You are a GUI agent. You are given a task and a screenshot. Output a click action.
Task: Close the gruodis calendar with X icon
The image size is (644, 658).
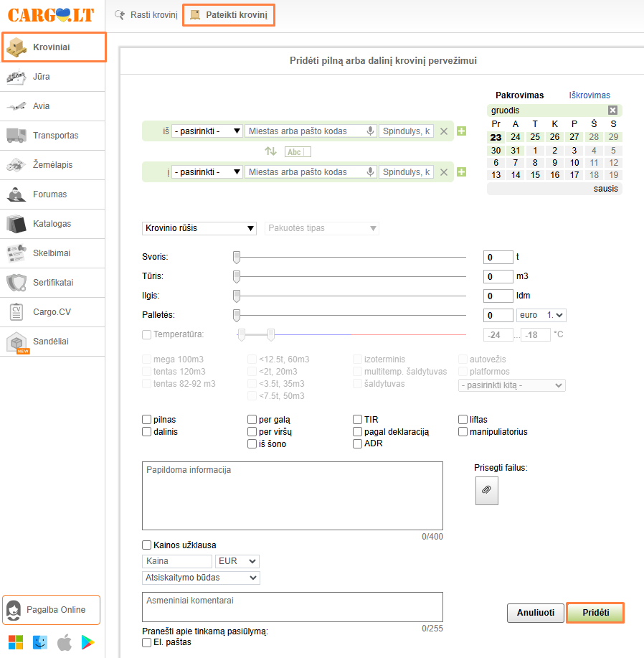pyautogui.click(x=612, y=111)
